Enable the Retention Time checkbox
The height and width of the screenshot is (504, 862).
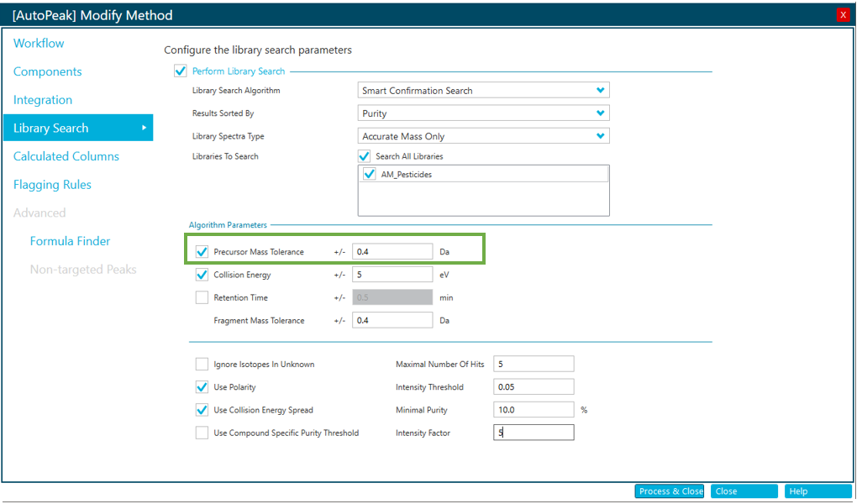202,297
